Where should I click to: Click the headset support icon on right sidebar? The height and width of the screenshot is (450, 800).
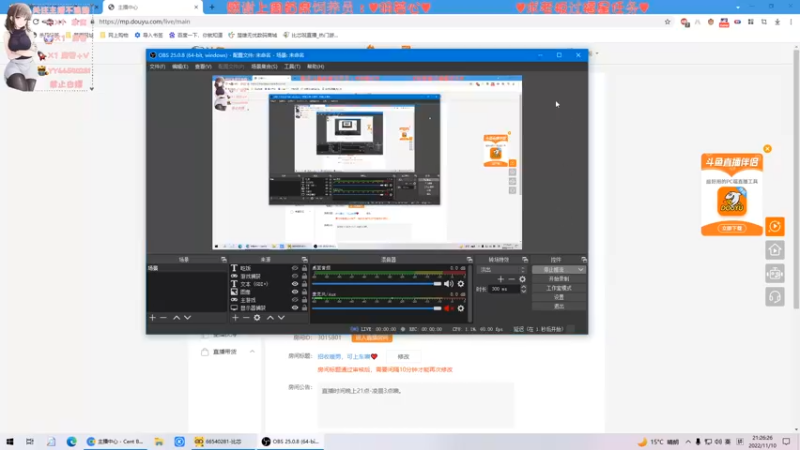(x=774, y=297)
